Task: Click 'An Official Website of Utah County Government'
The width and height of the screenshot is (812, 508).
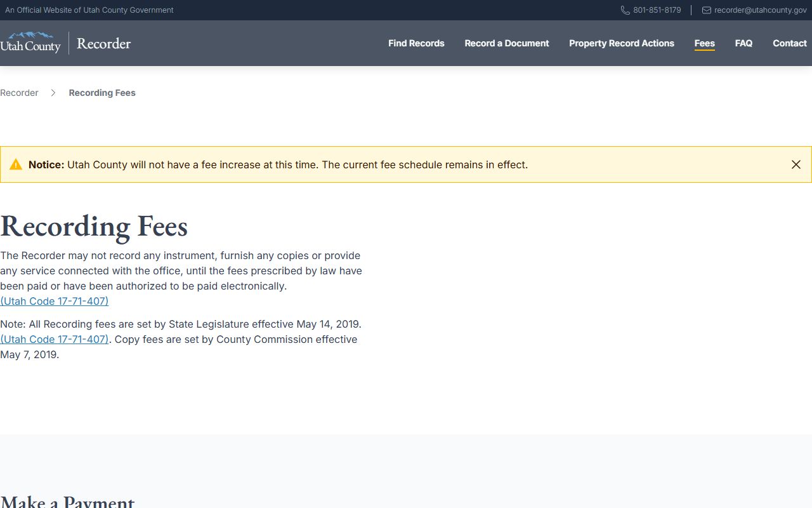Action: [x=89, y=10]
